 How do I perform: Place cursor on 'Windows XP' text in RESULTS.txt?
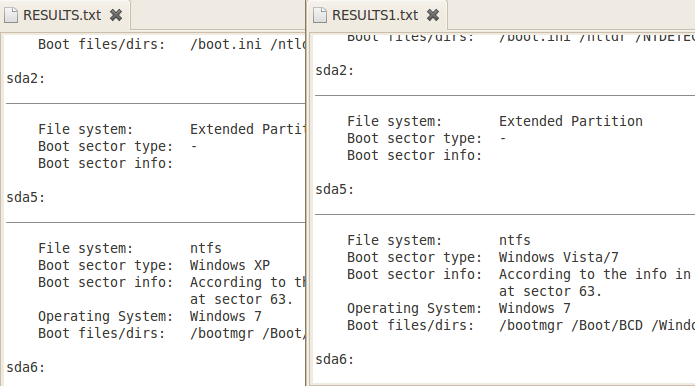pyautogui.click(x=230, y=265)
